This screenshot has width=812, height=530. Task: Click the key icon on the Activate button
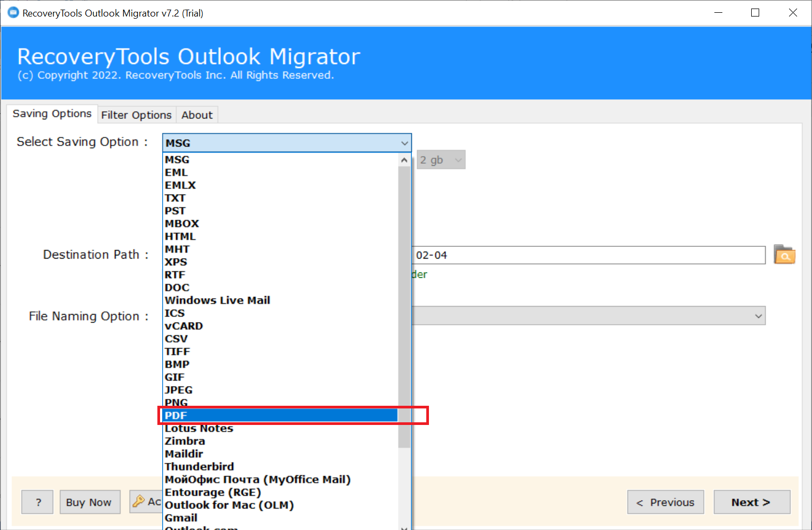139,501
